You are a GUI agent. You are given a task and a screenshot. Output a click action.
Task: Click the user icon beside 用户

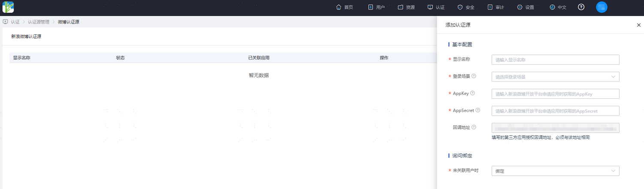[371, 7]
